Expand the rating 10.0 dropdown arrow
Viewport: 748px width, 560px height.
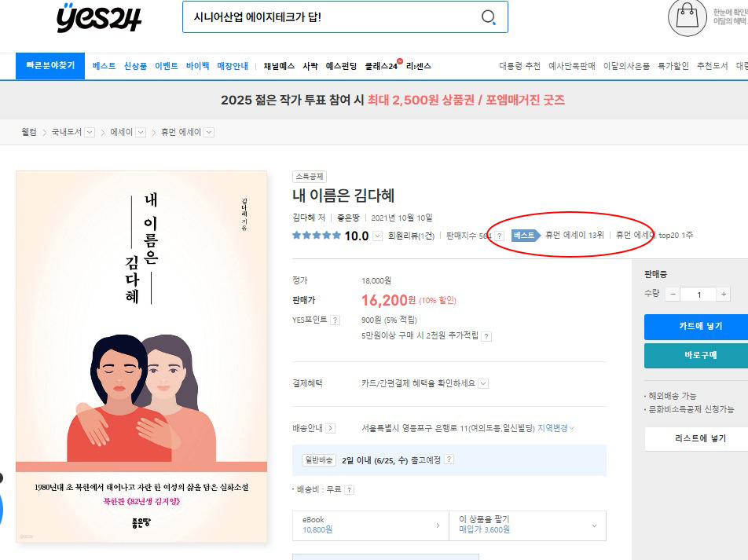click(377, 236)
